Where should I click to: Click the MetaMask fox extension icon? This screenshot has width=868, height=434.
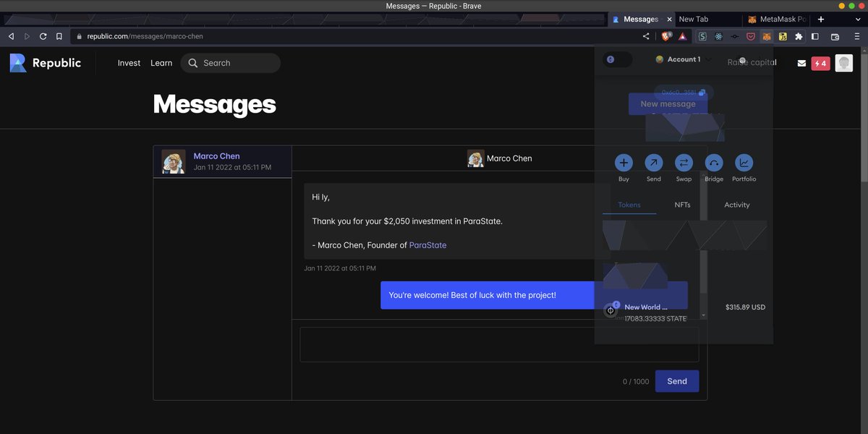point(767,36)
